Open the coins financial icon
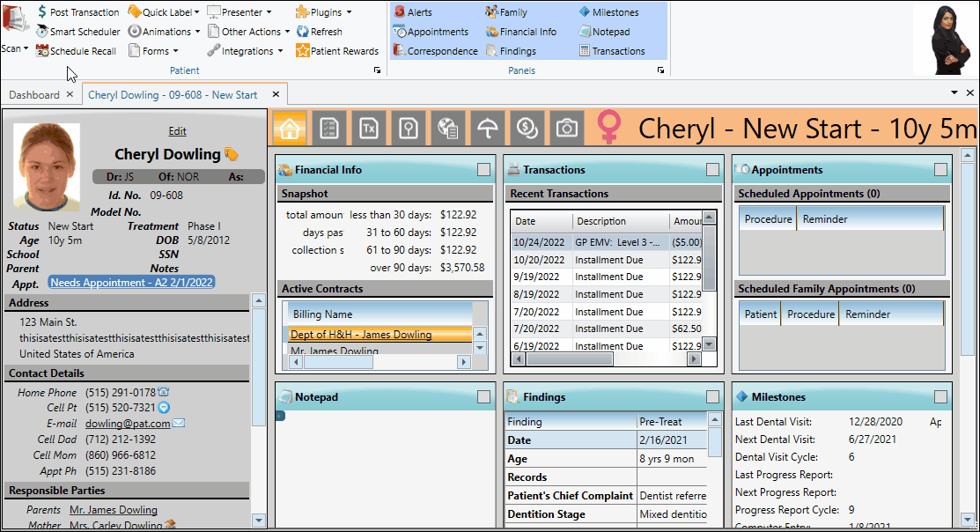This screenshot has height=532, width=980. [x=527, y=129]
